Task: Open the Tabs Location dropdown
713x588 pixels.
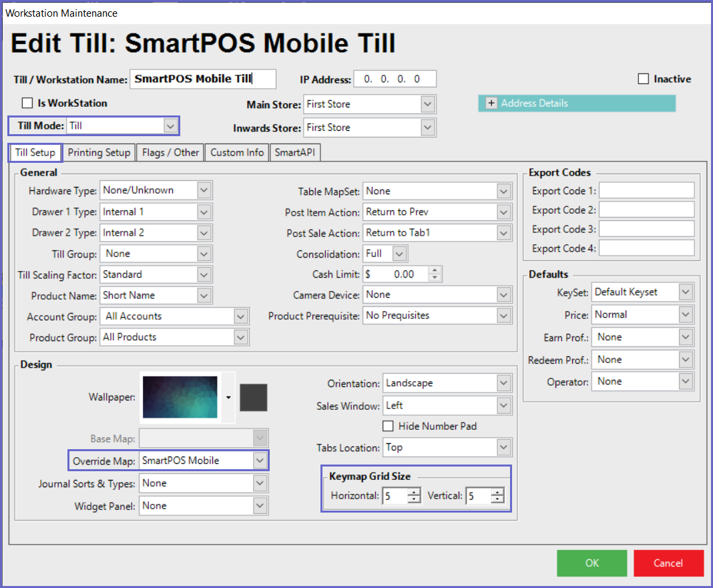Action: point(503,447)
